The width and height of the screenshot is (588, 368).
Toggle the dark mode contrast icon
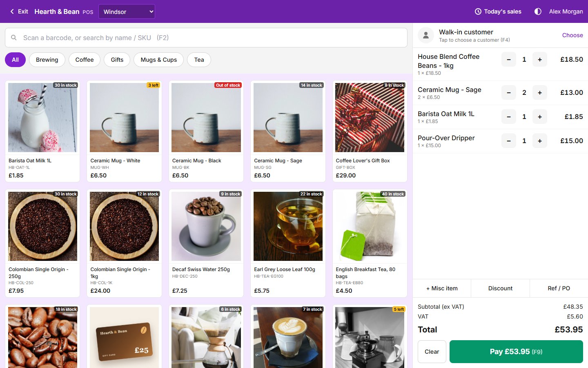(x=538, y=11)
